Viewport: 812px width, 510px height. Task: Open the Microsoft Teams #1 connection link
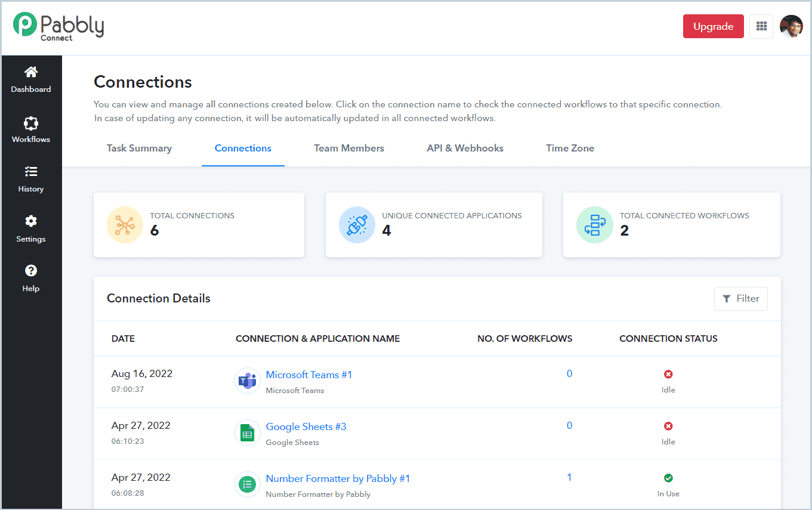coord(309,375)
